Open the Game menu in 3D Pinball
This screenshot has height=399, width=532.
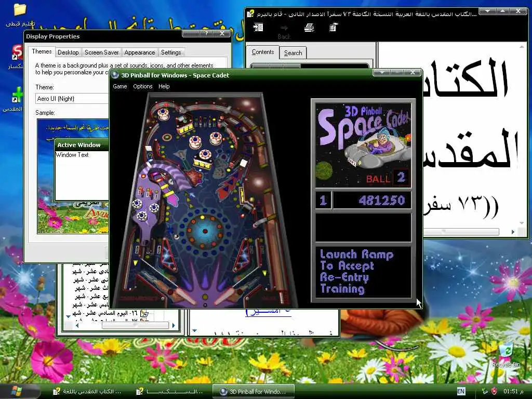tap(120, 87)
